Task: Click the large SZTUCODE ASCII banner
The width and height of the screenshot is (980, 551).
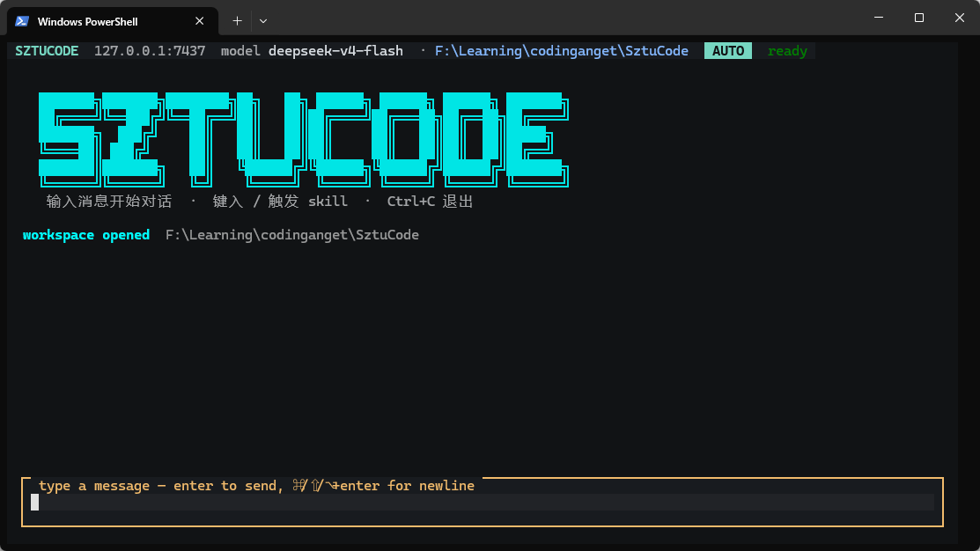Action: (304, 139)
